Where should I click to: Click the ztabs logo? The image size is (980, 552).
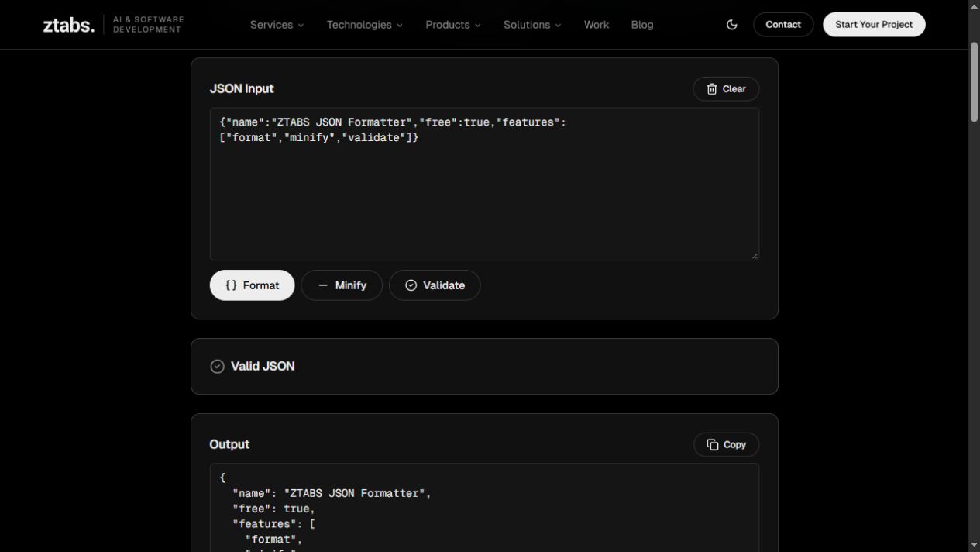pos(69,25)
